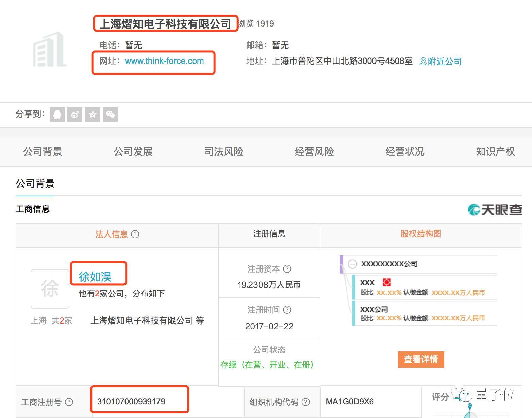Share to Weibo icon
The height and width of the screenshot is (418, 532).
[75, 115]
